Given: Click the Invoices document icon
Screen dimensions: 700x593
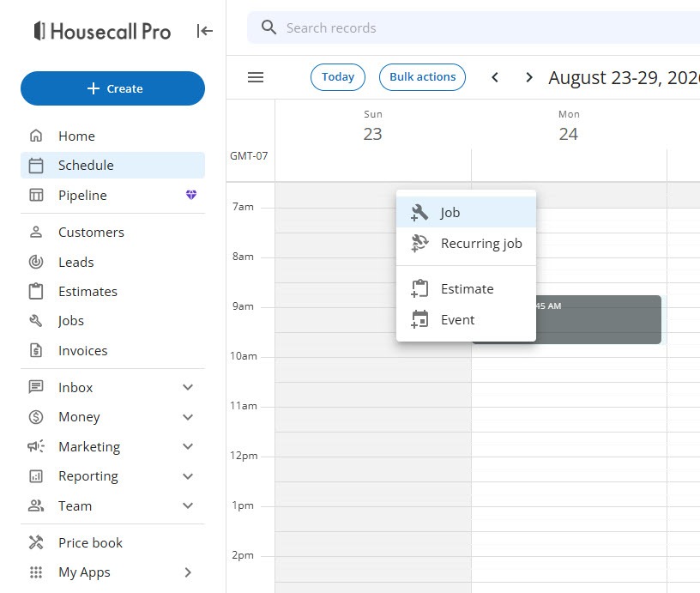Looking at the screenshot, I should (x=36, y=350).
